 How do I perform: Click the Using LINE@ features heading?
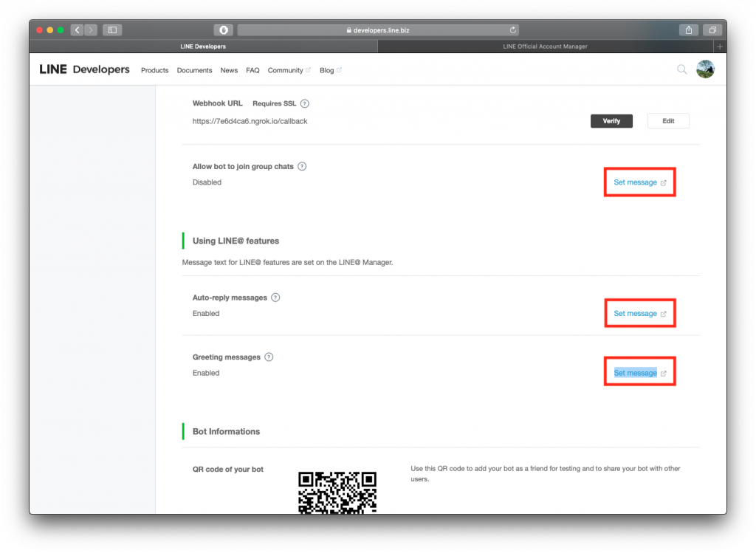pyautogui.click(x=236, y=241)
